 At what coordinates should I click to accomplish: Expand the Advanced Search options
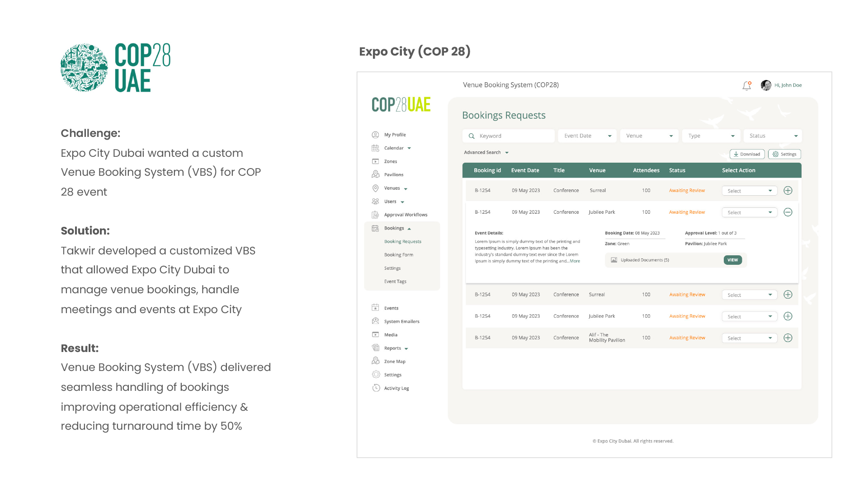coord(486,153)
